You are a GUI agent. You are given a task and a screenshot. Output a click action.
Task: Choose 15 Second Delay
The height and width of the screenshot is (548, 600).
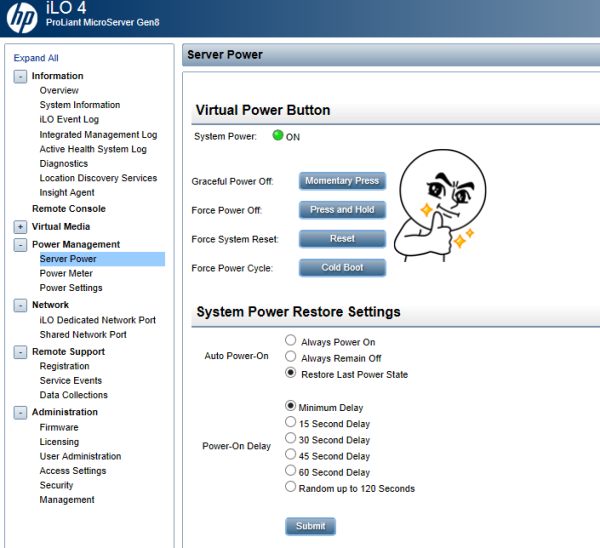tap(290, 422)
